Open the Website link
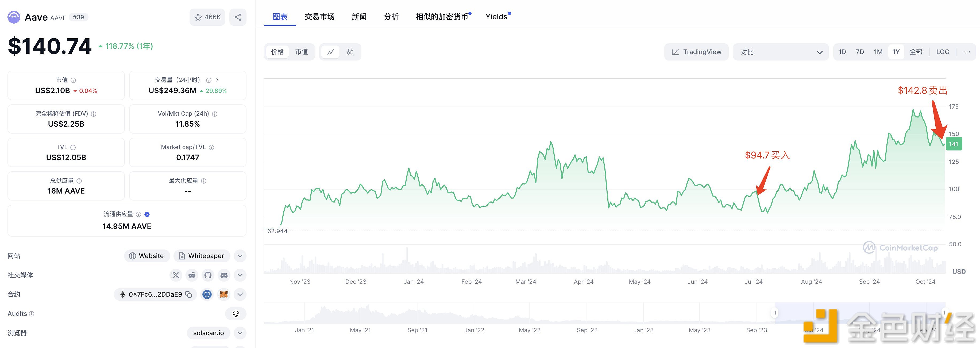The image size is (980, 348). coord(147,256)
